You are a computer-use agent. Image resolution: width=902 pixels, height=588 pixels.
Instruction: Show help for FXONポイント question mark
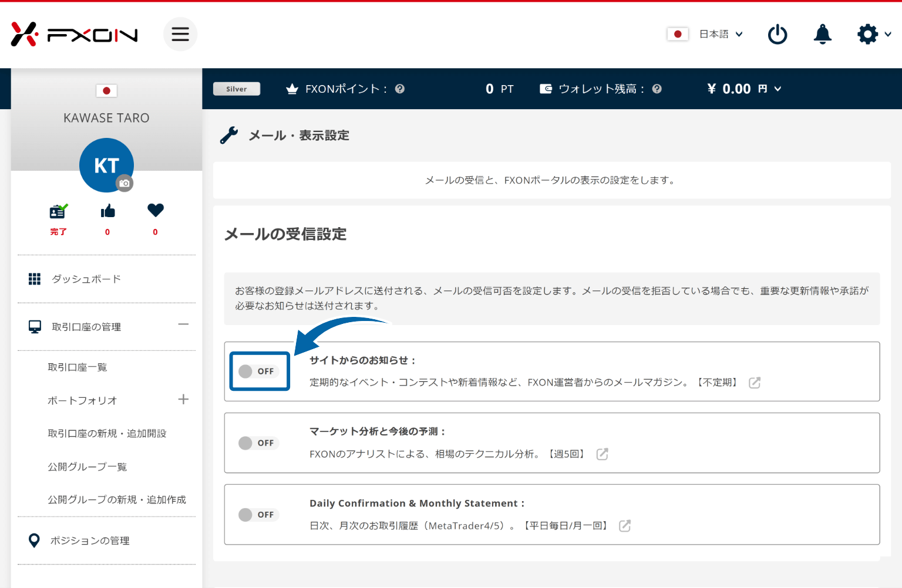click(x=400, y=89)
